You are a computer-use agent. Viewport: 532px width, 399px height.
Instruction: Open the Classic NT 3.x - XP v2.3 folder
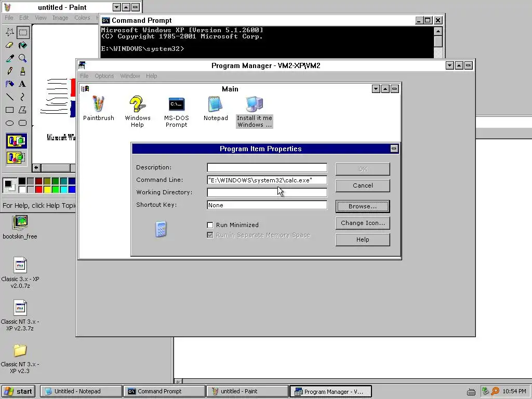pyautogui.click(x=20, y=359)
